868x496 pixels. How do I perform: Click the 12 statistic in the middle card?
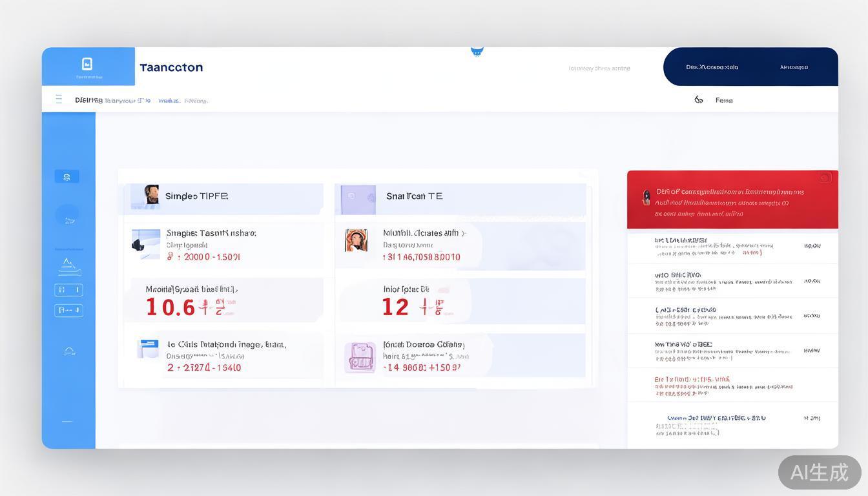click(x=395, y=307)
